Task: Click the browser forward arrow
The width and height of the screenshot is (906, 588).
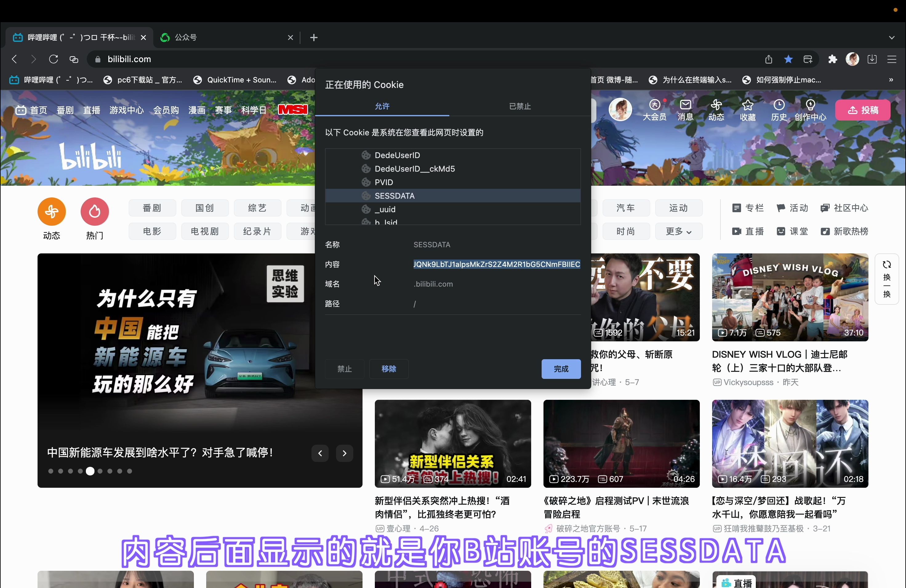Action: (x=34, y=59)
